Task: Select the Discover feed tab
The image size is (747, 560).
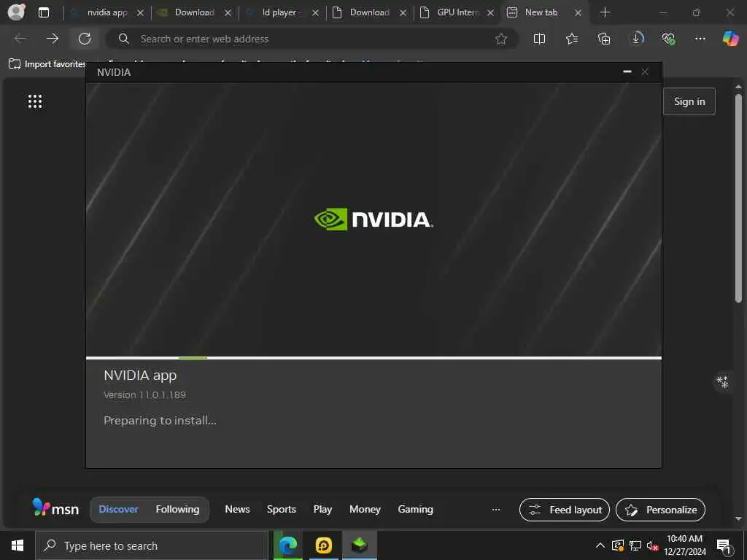Action: 118,509
